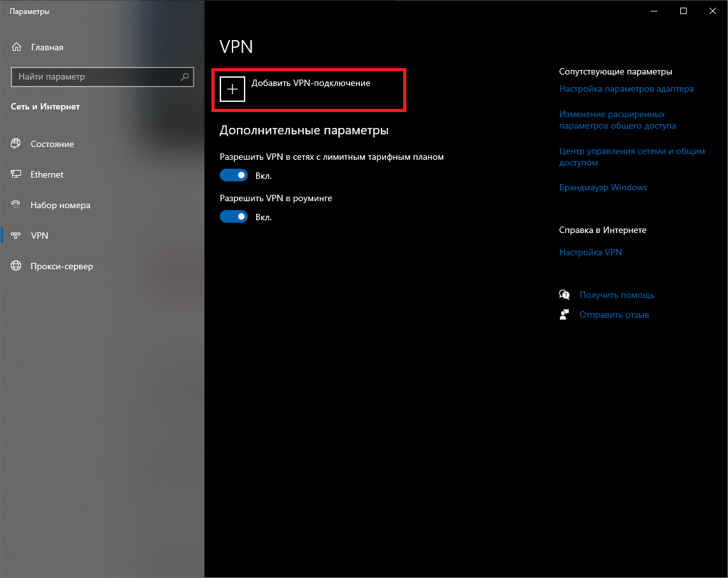Open Центр управления сетями link
728x578 pixels.
632,157
